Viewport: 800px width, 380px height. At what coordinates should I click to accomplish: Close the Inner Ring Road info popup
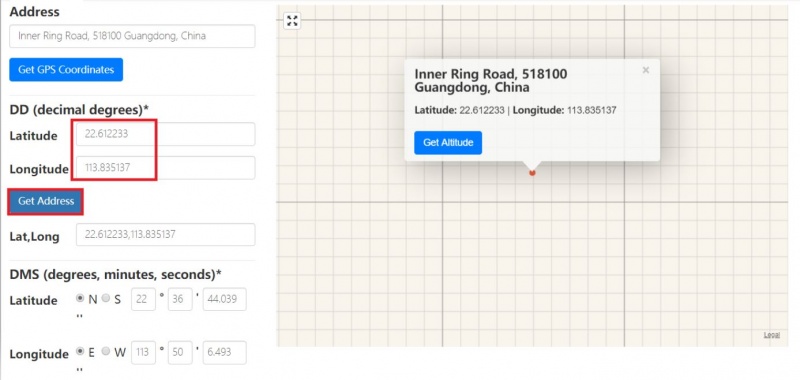pos(645,70)
